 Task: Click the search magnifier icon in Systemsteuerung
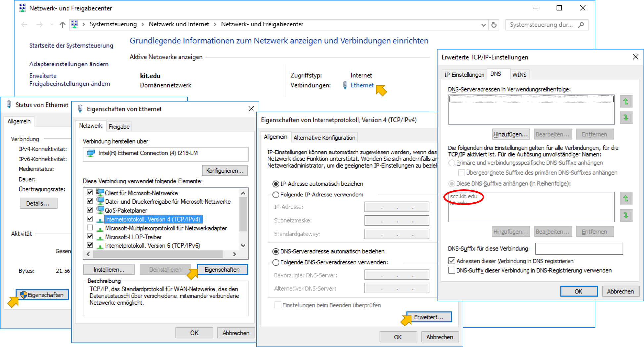click(x=581, y=25)
